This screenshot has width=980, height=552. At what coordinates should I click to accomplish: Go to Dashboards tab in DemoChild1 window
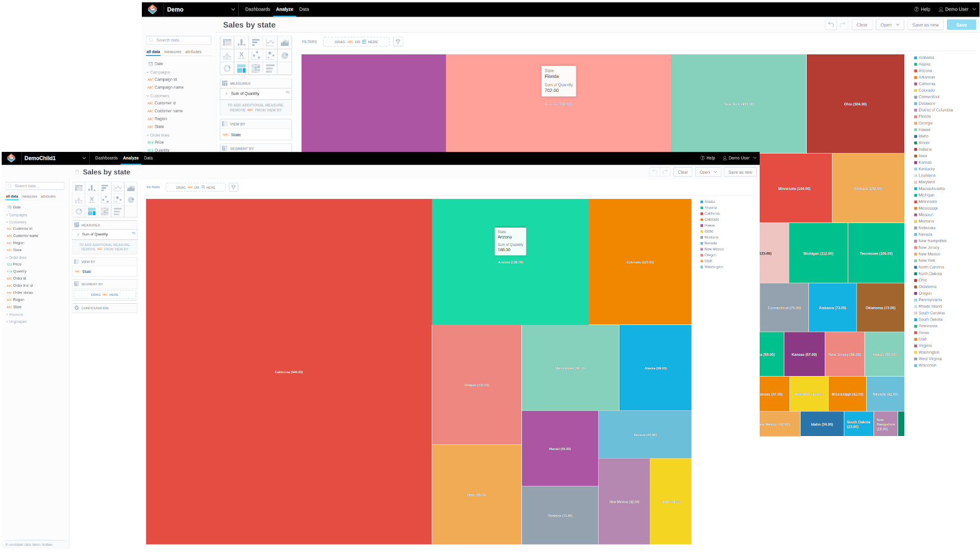(107, 158)
